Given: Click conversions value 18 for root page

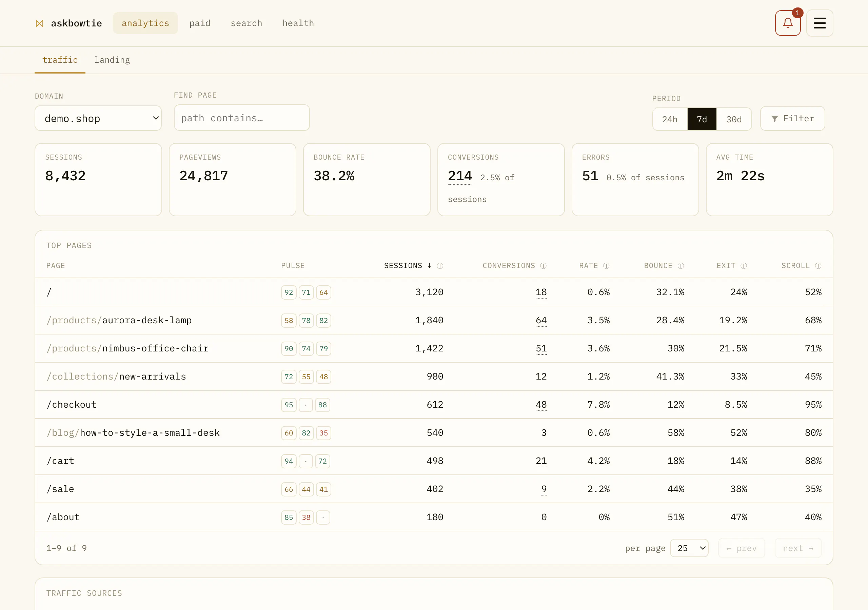Looking at the screenshot, I should pyautogui.click(x=541, y=292).
